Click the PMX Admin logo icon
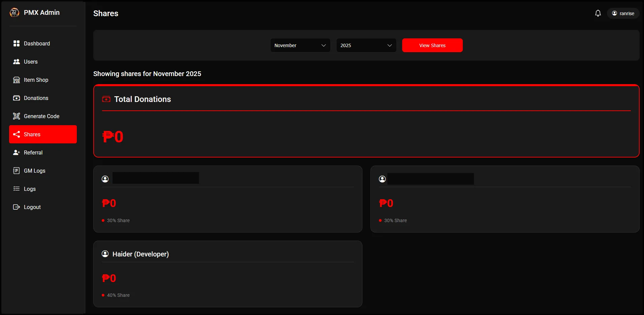Image resolution: width=644 pixels, height=315 pixels. pos(14,12)
